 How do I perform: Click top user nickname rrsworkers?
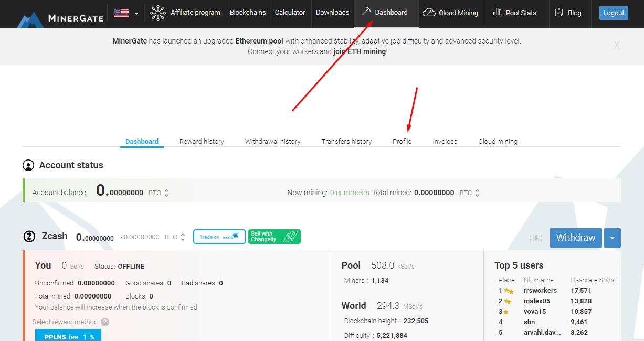540,291
